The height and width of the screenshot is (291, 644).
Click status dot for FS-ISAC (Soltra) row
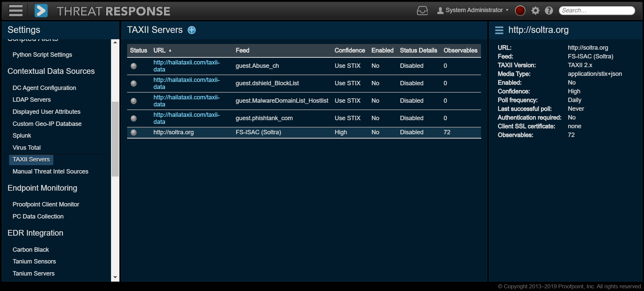pos(133,133)
